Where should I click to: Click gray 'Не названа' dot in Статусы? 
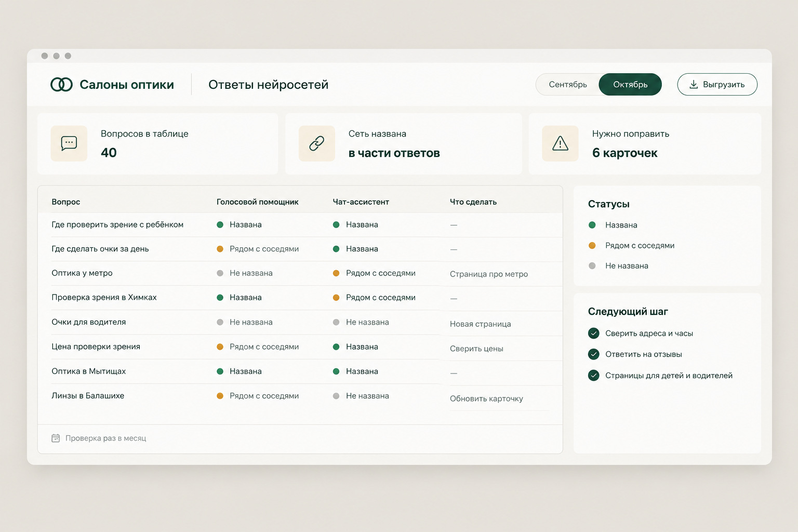click(592, 266)
